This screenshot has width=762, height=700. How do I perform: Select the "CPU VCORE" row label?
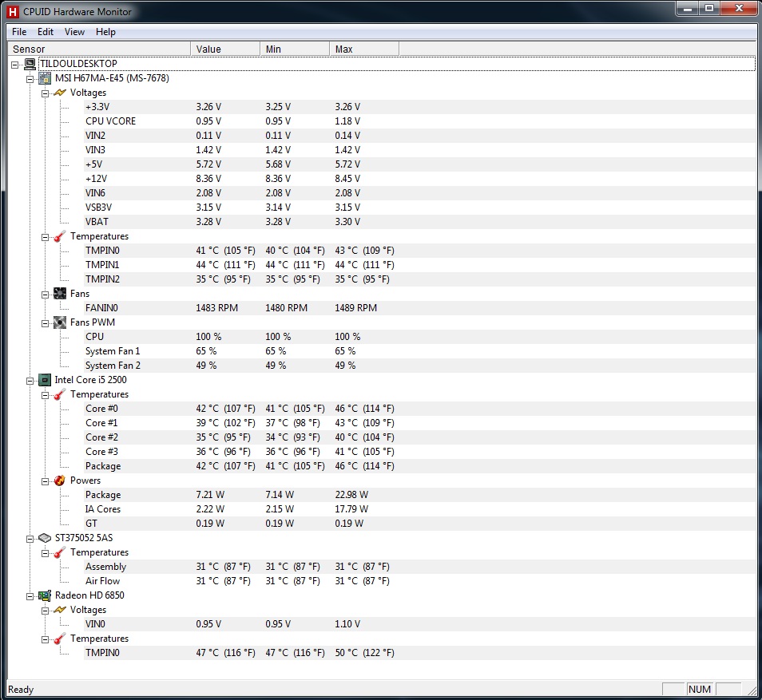[111, 121]
